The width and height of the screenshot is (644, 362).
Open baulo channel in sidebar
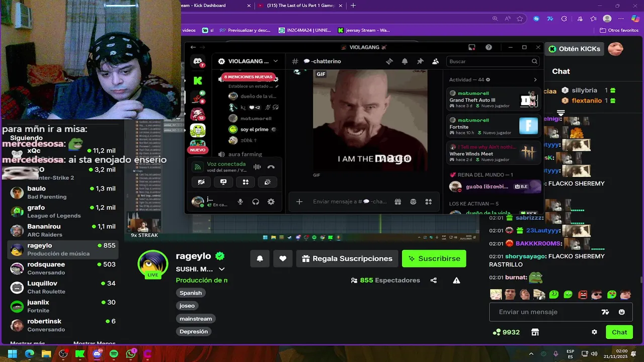[63, 193]
